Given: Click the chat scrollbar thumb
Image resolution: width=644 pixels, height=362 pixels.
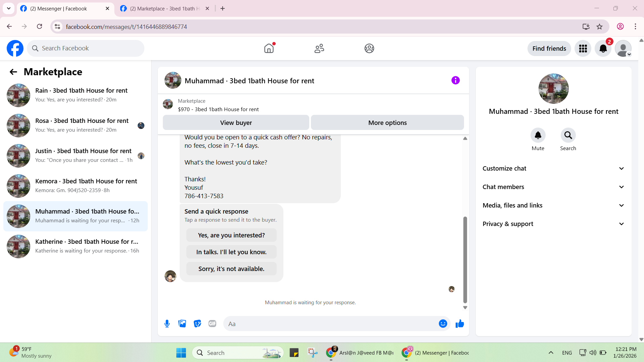Looking at the screenshot, I should [x=465, y=260].
